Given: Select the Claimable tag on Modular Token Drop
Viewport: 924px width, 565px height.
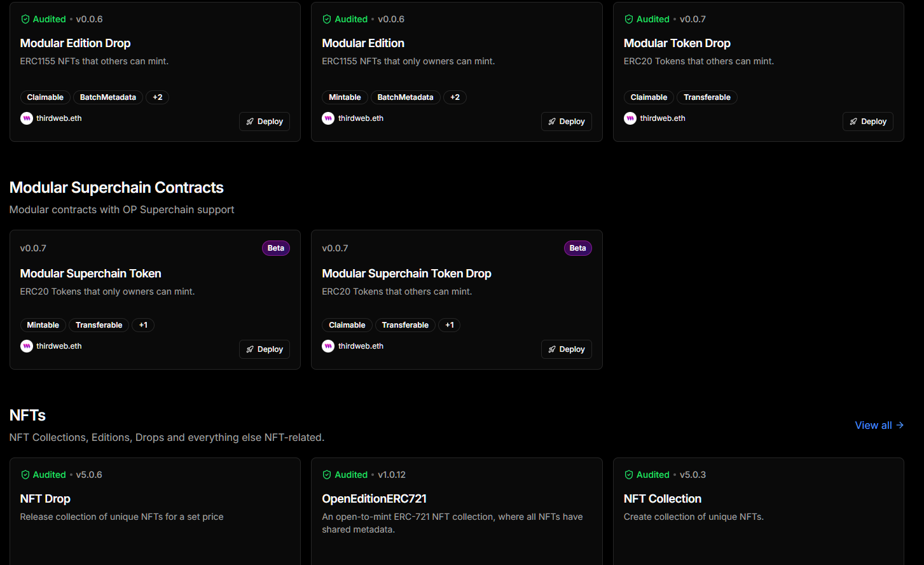Looking at the screenshot, I should tap(649, 97).
